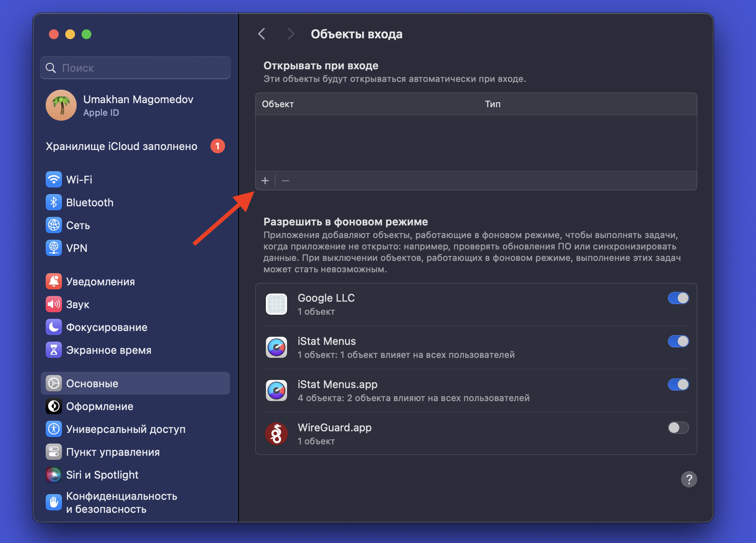Open Оформление settings section

(99, 406)
